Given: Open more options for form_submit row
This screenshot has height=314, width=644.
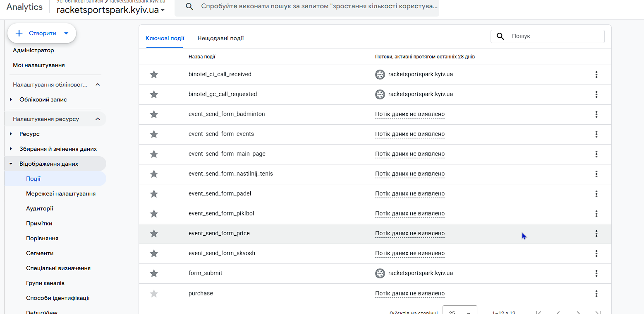Looking at the screenshot, I should (x=596, y=273).
